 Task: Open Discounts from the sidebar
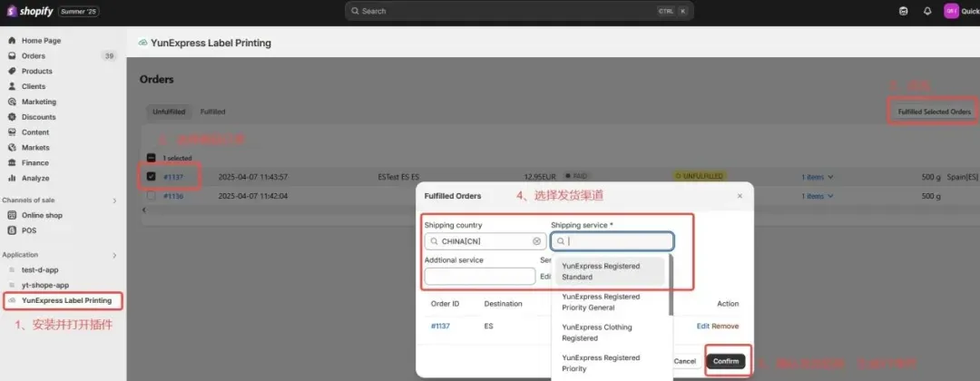pos(38,117)
